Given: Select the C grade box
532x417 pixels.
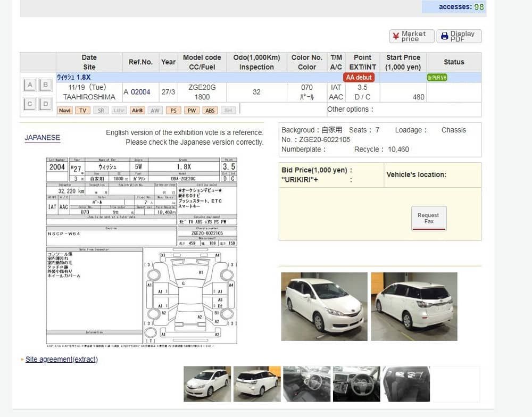Looking at the screenshot, I should 30,104.
